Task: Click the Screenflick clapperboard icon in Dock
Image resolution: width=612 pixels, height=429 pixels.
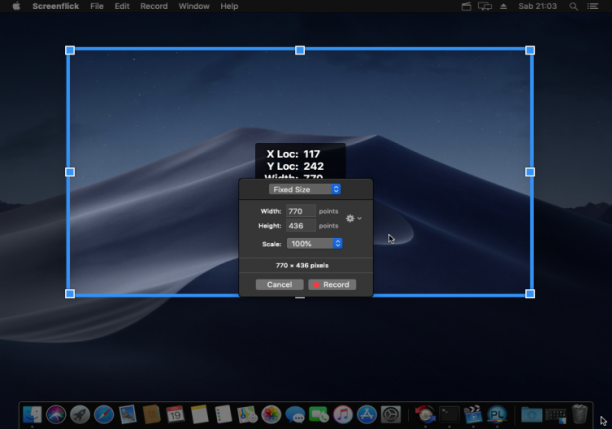Action: (473, 414)
